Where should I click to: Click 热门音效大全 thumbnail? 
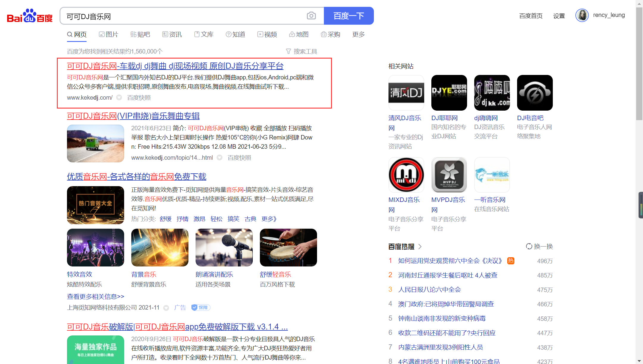point(96,205)
